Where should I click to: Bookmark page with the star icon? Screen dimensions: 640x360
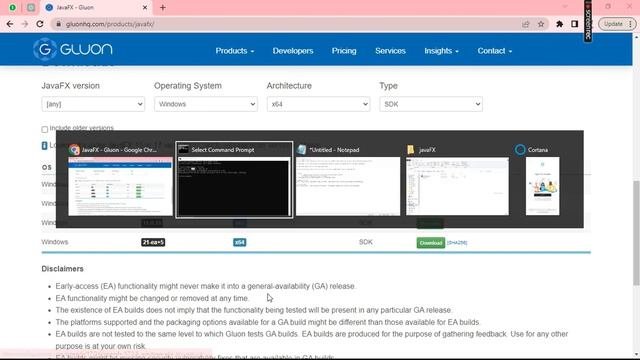541,24
